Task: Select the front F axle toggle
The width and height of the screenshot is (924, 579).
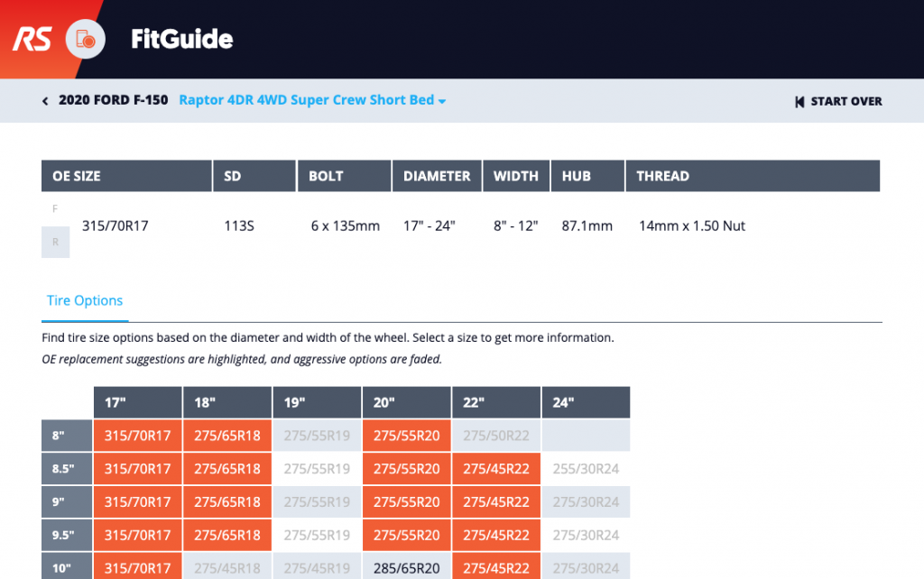Action: [55, 208]
